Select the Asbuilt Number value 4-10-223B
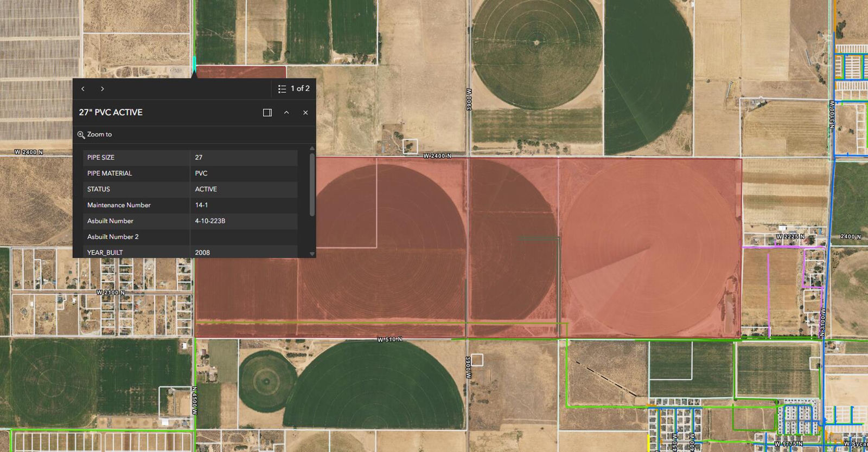This screenshot has width=868, height=452. (210, 221)
